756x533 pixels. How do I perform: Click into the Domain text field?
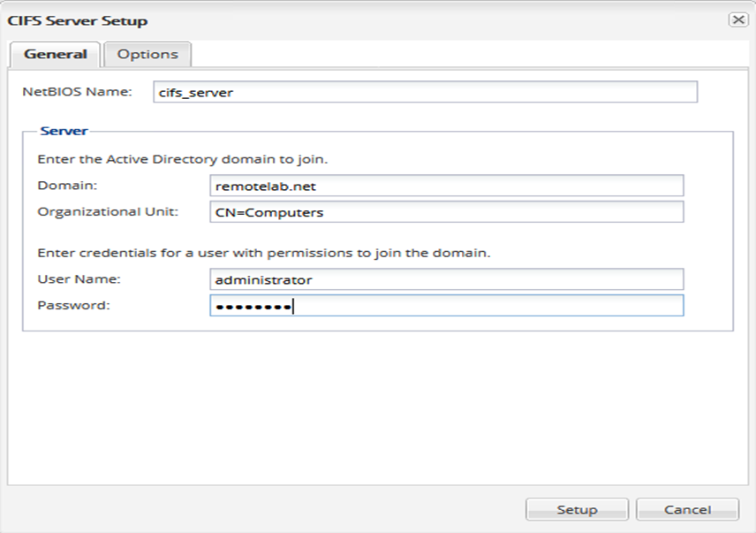tap(446, 186)
